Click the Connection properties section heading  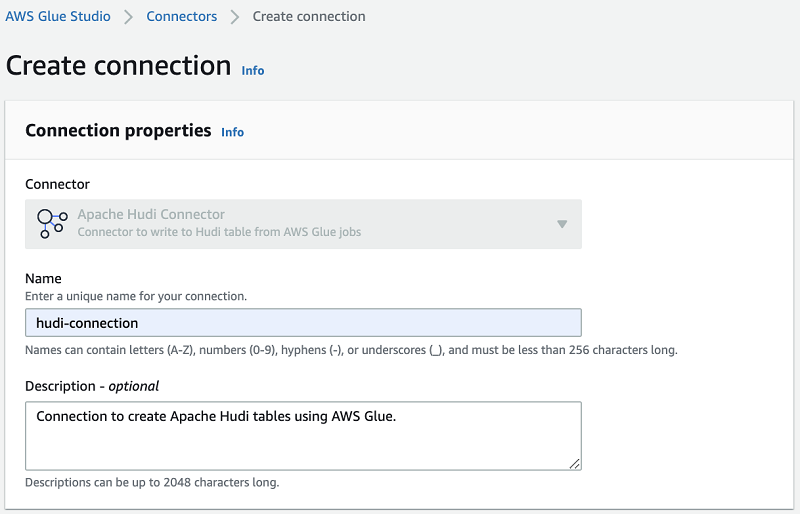(x=118, y=131)
